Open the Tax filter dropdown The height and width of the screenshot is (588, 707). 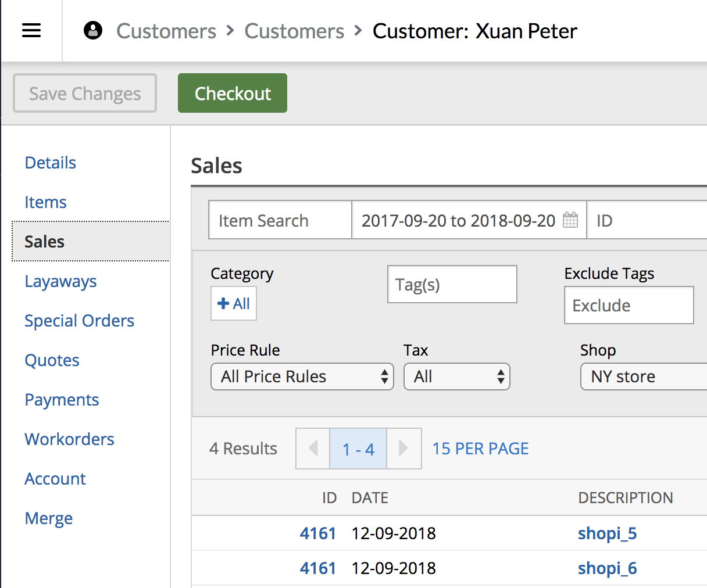pos(456,377)
